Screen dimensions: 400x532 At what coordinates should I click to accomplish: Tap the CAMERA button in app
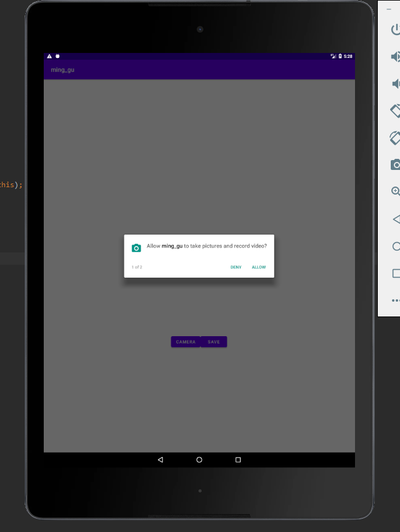click(186, 342)
